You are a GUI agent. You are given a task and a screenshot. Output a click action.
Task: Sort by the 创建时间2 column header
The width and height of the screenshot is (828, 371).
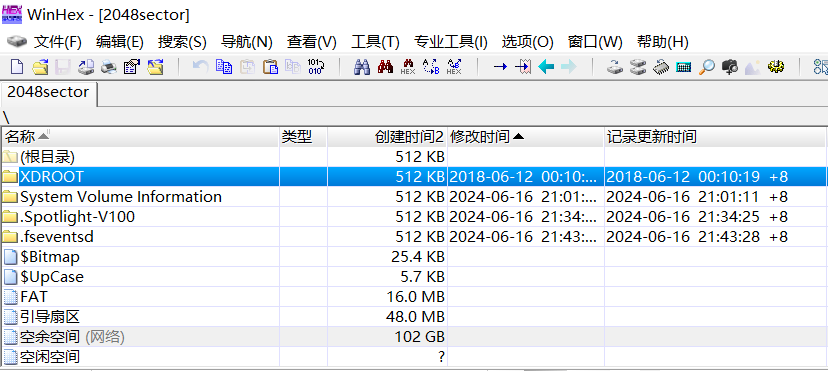[x=387, y=137]
